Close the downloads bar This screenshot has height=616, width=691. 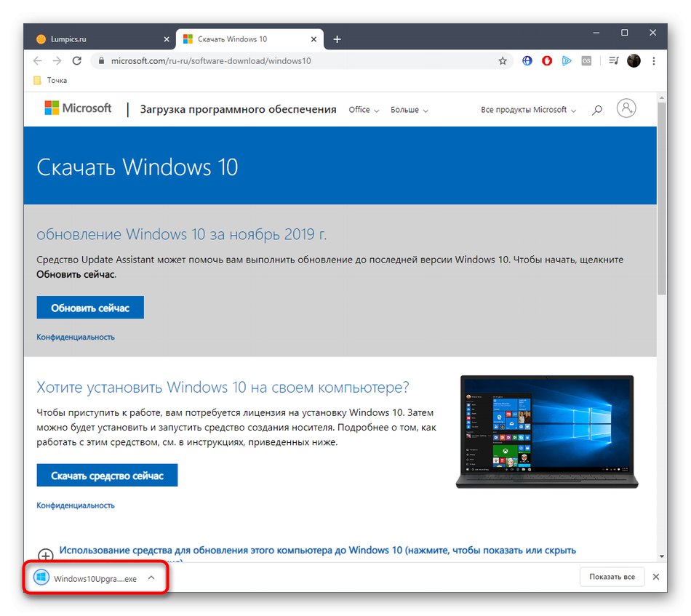[656, 577]
